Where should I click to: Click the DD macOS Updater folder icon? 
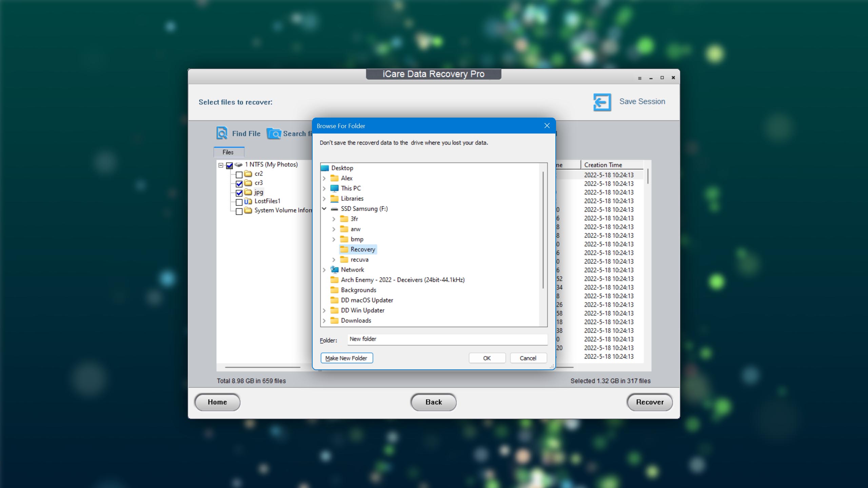point(334,300)
